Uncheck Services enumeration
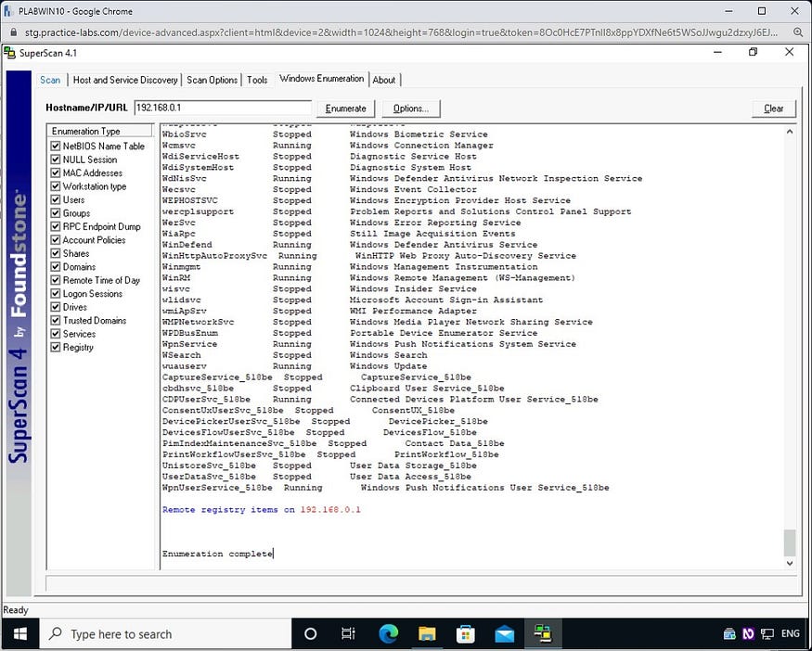The width and height of the screenshot is (812, 651). 56,334
